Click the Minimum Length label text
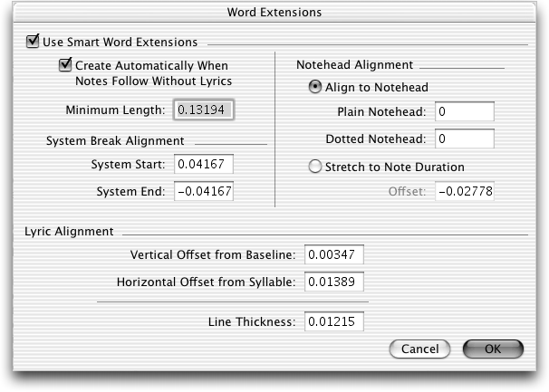This screenshot has height=392, width=549. (x=115, y=110)
